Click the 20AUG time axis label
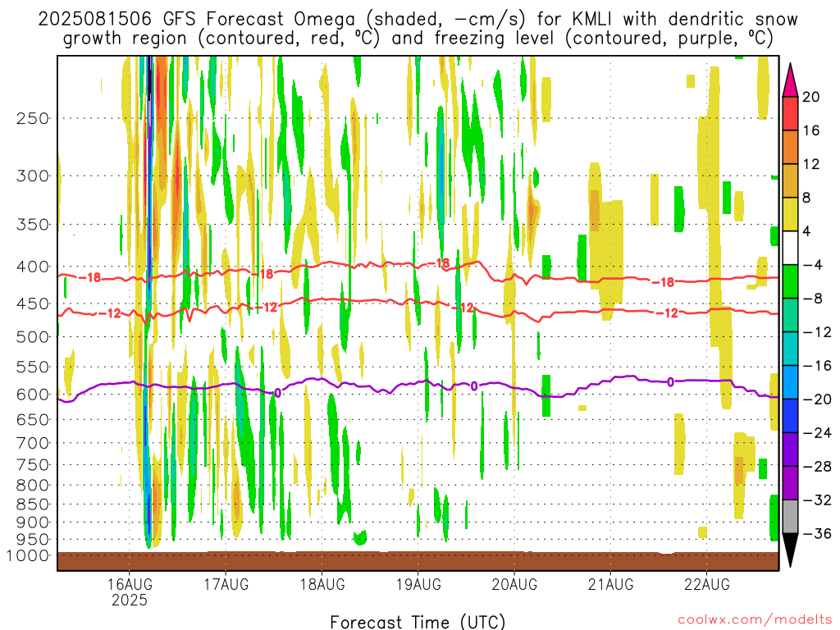The image size is (840, 630). click(514, 584)
